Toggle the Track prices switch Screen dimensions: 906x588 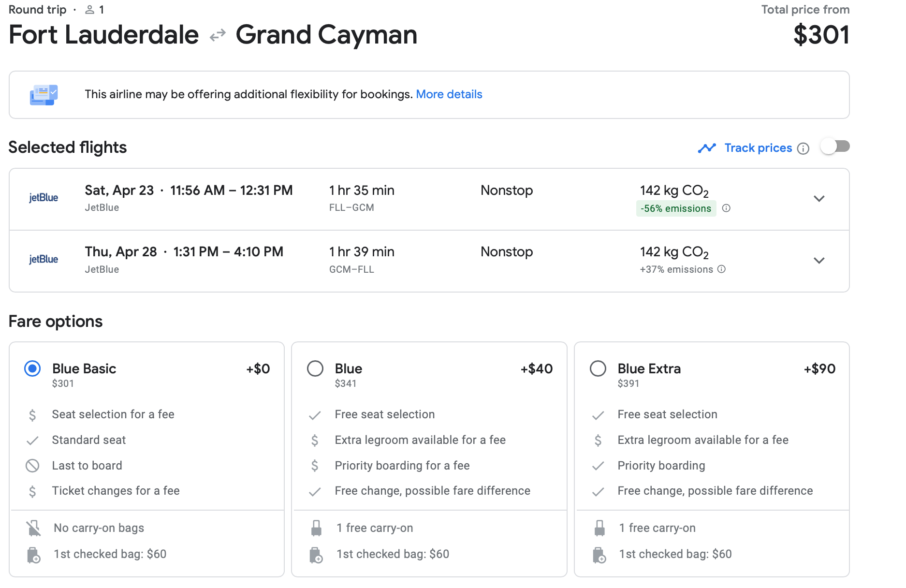[x=835, y=147]
